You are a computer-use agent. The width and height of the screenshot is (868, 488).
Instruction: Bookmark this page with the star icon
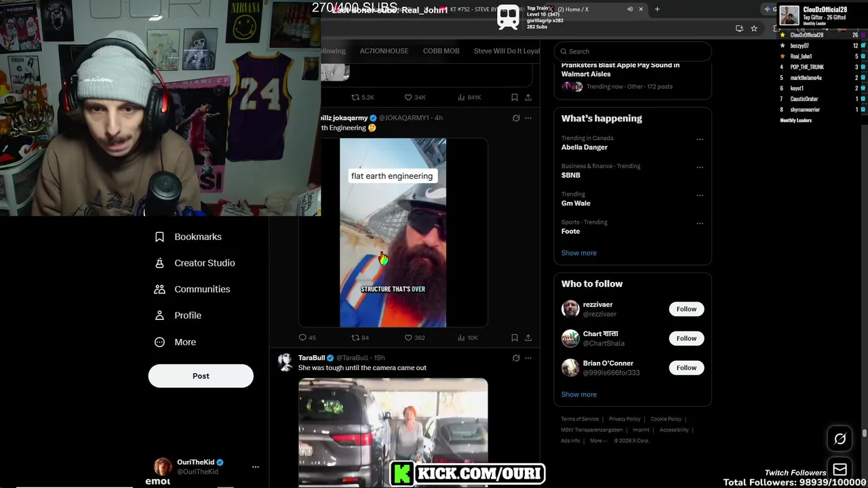(754, 28)
